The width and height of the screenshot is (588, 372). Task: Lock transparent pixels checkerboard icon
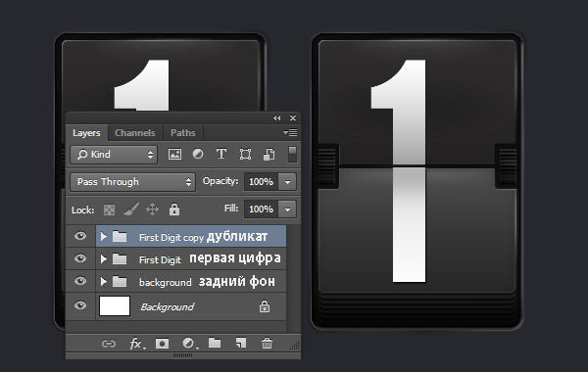click(x=109, y=209)
